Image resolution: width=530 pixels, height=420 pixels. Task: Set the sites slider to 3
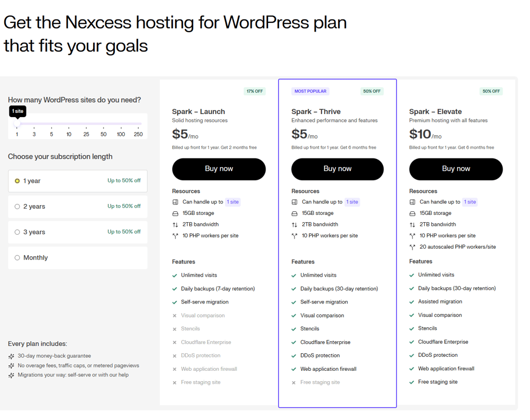click(34, 134)
